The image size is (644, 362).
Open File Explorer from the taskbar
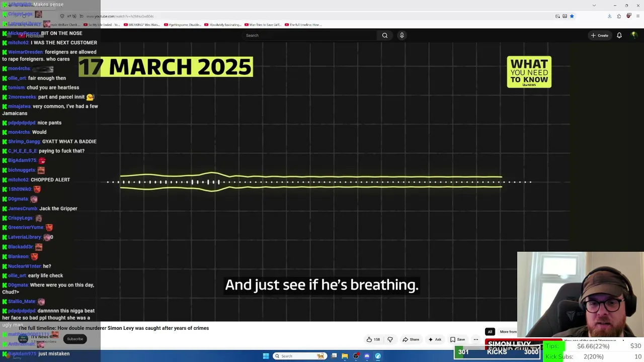(345, 356)
